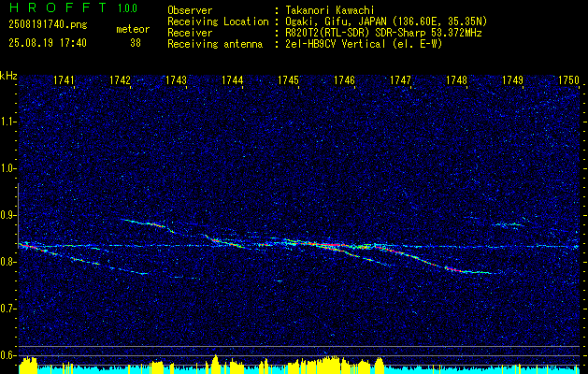The height and width of the screenshot is (374, 588).
Task: Click the 1749 time marker
Action: (512, 79)
